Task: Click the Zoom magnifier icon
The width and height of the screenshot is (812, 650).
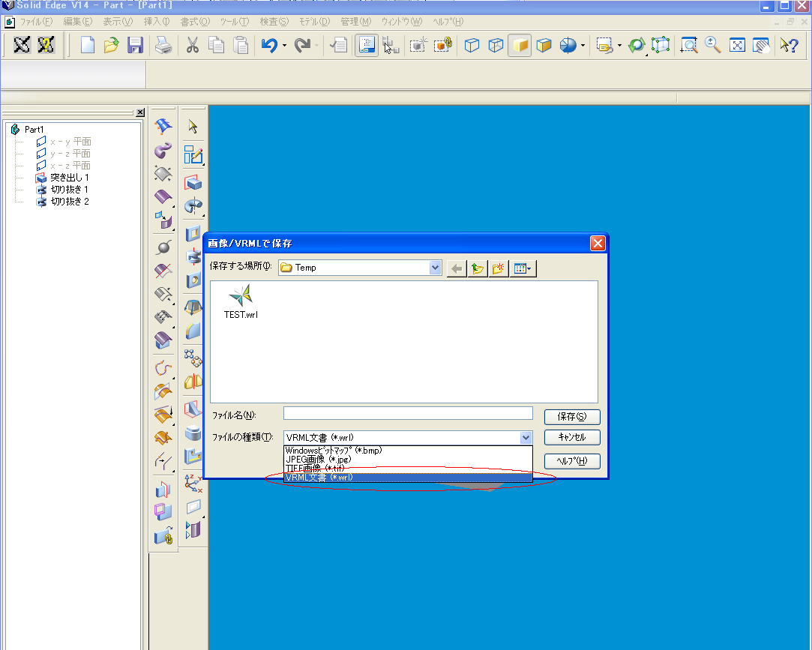Action: pos(712,45)
